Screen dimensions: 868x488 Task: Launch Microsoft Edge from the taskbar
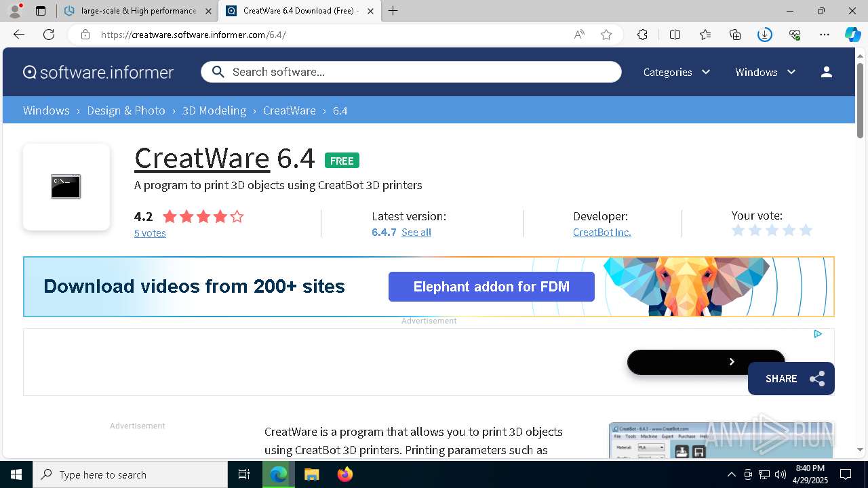click(x=279, y=474)
